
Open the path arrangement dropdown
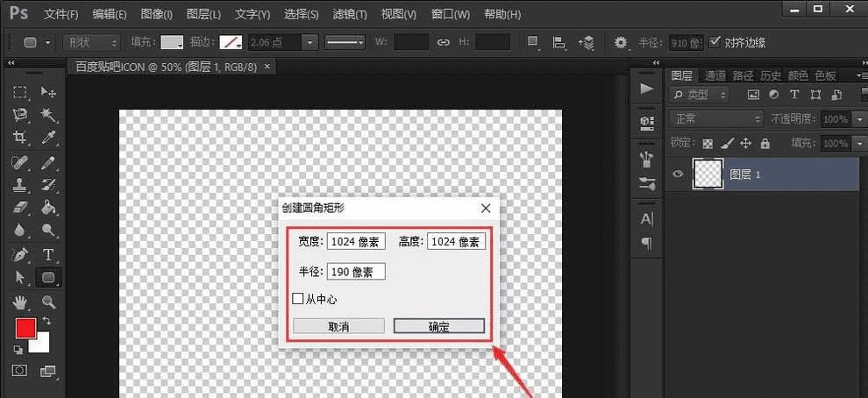(587, 43)
